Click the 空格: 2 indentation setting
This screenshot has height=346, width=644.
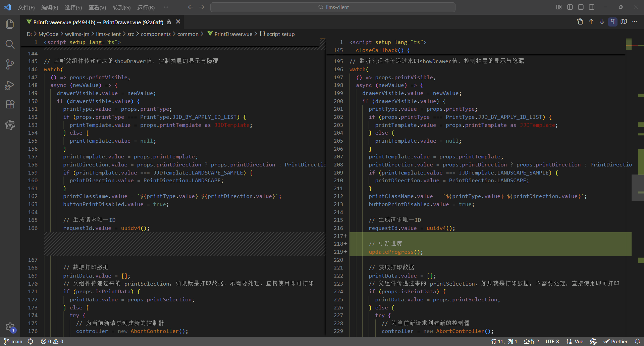[x=531, y=341]
